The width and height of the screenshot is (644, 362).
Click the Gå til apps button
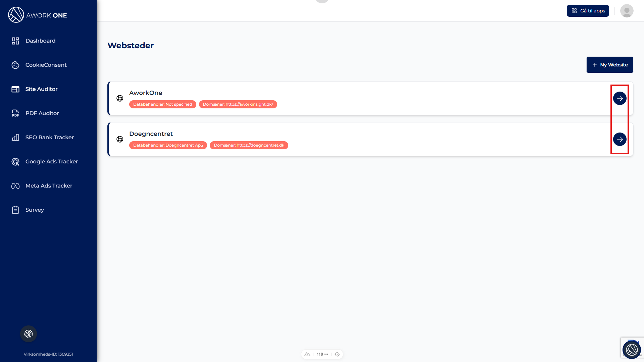(588, 11)
